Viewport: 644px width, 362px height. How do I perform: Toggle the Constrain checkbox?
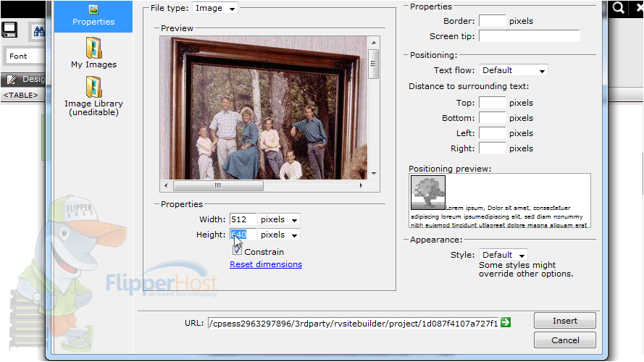tap(237, 250)
